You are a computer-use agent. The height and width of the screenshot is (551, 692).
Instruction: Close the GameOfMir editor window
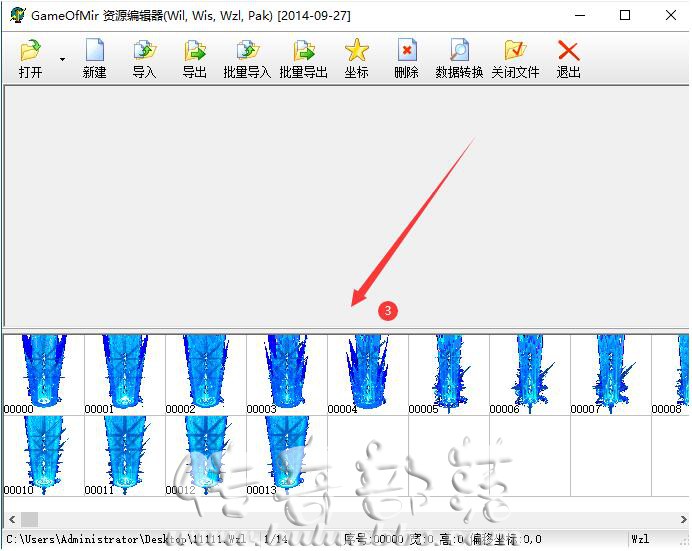671,15
